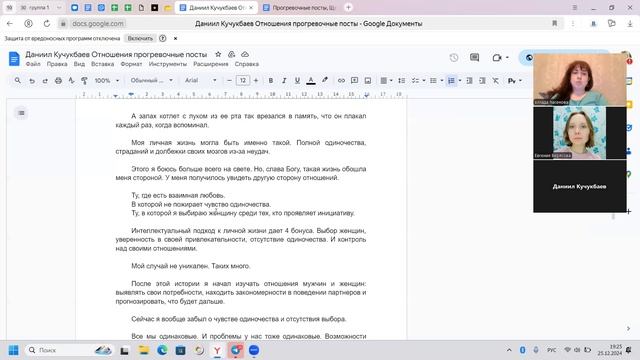Add a comment from the toolbar
Image resolution: width=640 pixels, height=360 pixels.
[x=354, y=81]
